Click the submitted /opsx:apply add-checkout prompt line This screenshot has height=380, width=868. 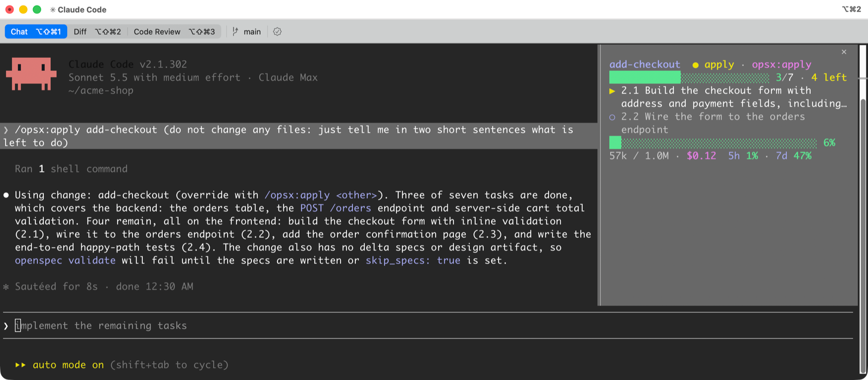pos(299,136)
